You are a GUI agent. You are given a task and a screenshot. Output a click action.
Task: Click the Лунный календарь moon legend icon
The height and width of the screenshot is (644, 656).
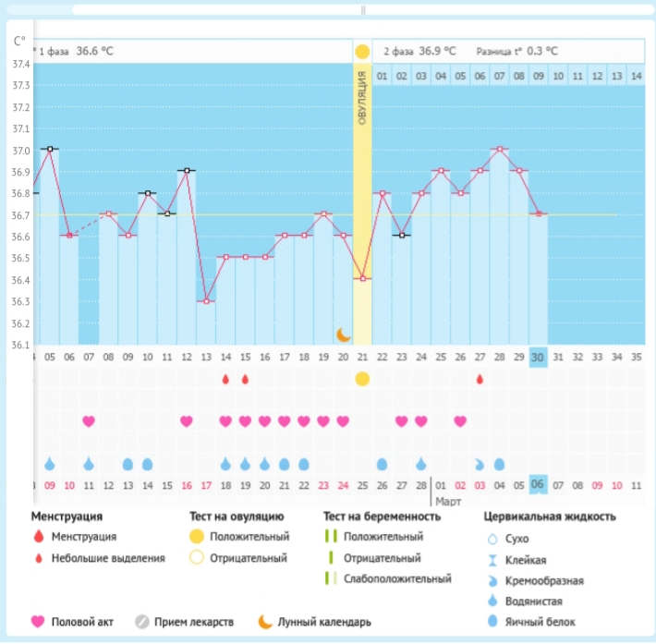pyautogui.click(x=264, y=622)
